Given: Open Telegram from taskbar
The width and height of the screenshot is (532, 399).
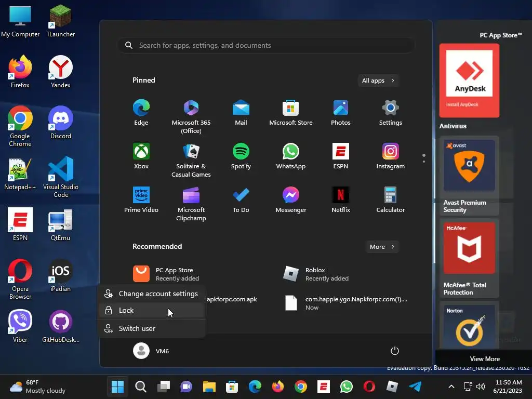Looking at the screenshot, I should click(415, 387).
